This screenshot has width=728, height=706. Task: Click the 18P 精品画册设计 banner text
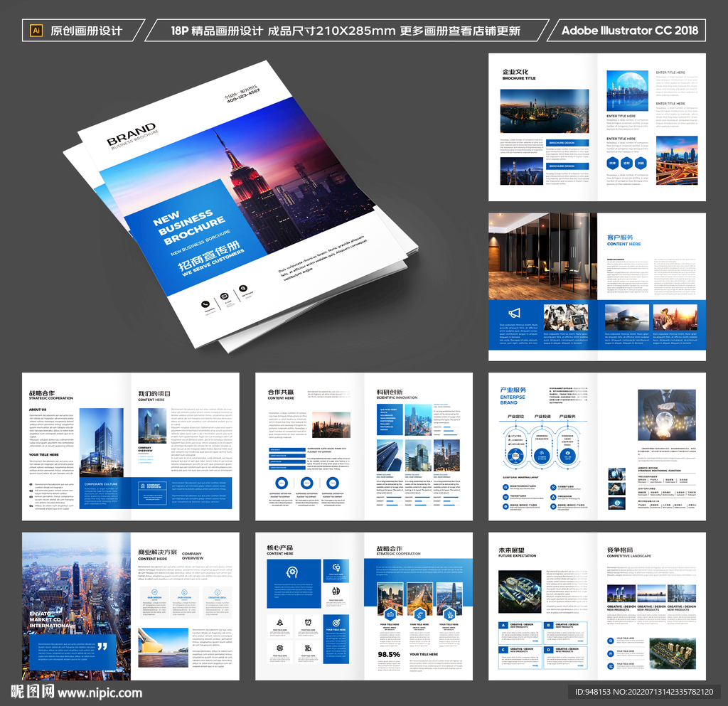(x=217, y=31)
